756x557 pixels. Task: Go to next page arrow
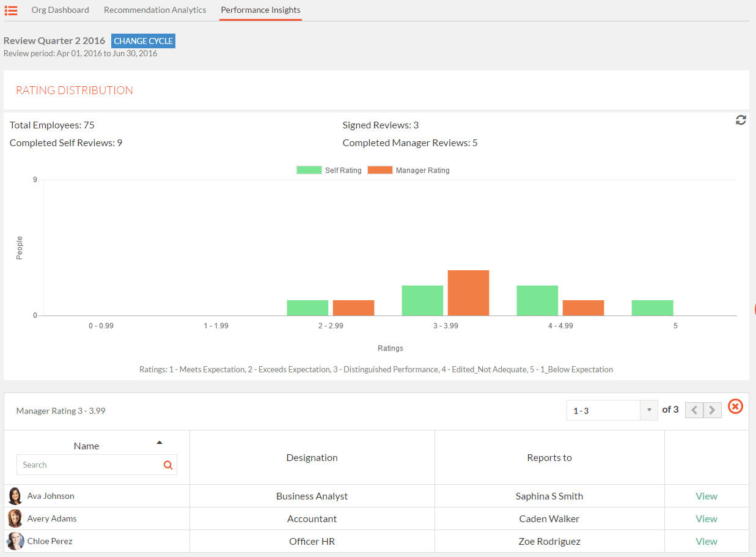point(713,410)
